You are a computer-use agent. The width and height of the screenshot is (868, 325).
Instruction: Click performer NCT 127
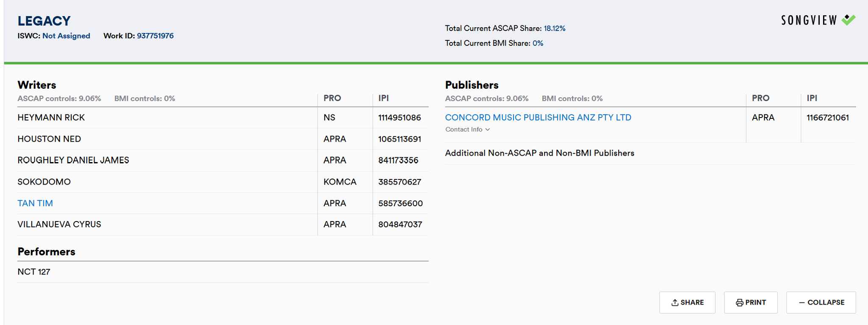(x=34, y=272)
